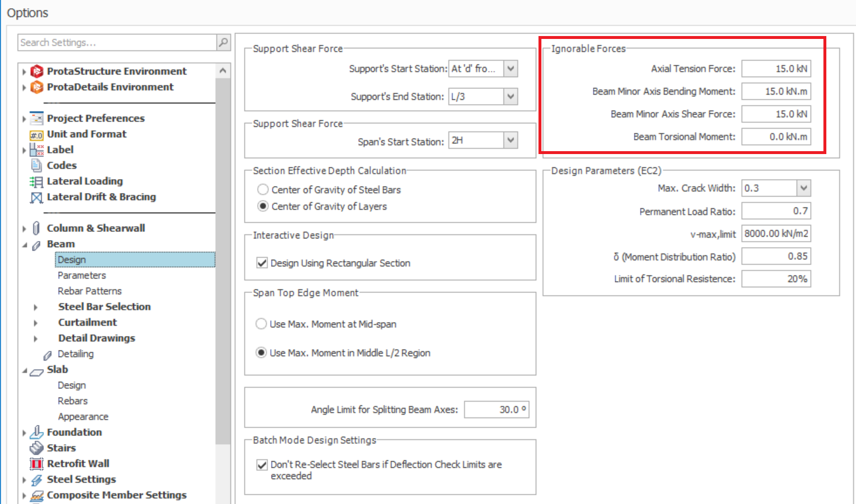This screenshot has height=504, width=856.
Task: Open the Rebar Patterns settings page
Action: [x=90, y=291]
